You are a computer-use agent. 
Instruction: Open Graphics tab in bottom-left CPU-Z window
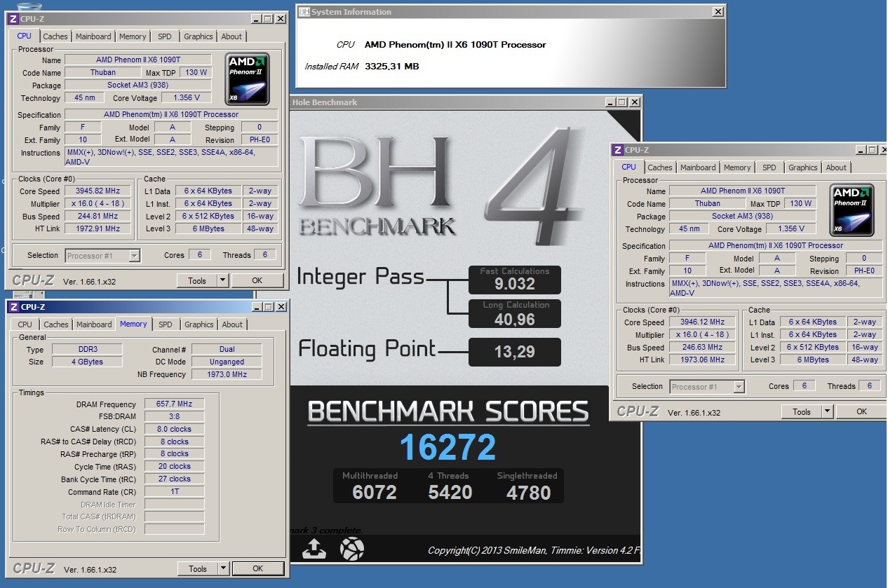click(199, 324)
